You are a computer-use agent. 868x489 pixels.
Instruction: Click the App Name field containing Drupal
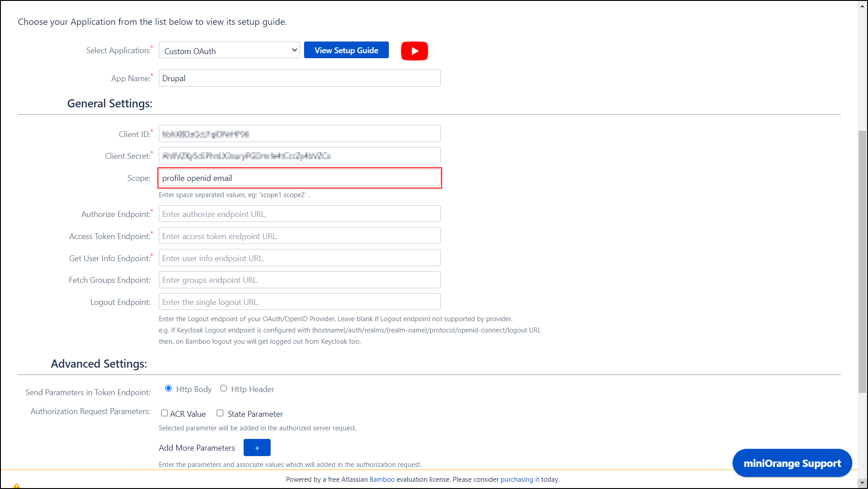tap(300, 78)
